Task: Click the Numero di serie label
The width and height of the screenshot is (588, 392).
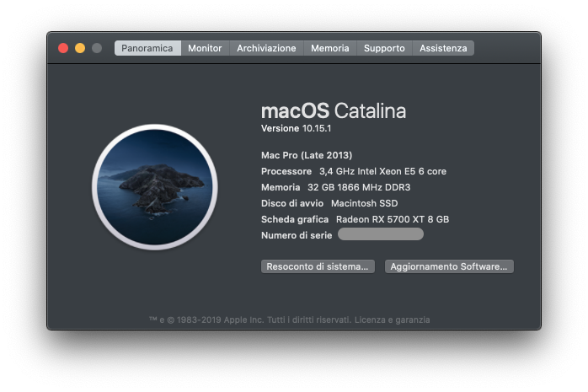Action: point(297,235)
